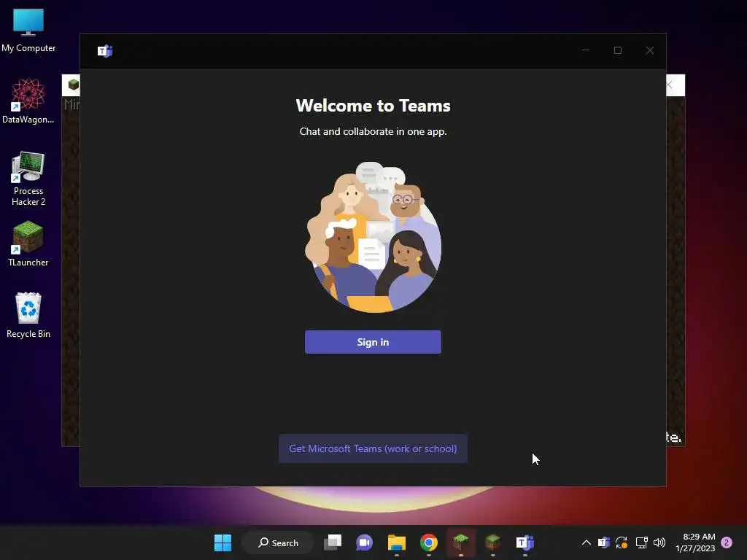Viewport: 747px width, 560px height.
Task: Close the Teams welcome window
Action: pyautogui.click(x=650, y=50)
